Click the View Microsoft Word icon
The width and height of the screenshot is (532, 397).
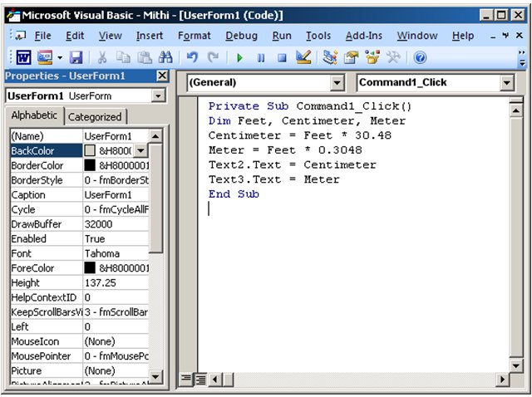[23, 57]
